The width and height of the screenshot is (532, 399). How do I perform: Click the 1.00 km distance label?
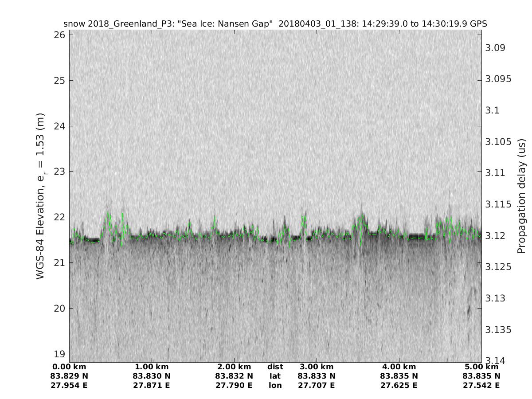pyautogui.click(x=152, y=367)
